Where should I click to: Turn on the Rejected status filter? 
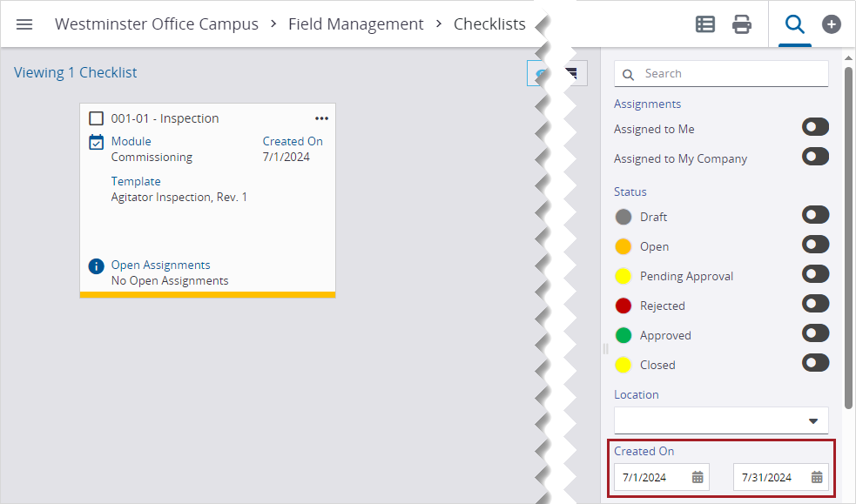point(815,304)
